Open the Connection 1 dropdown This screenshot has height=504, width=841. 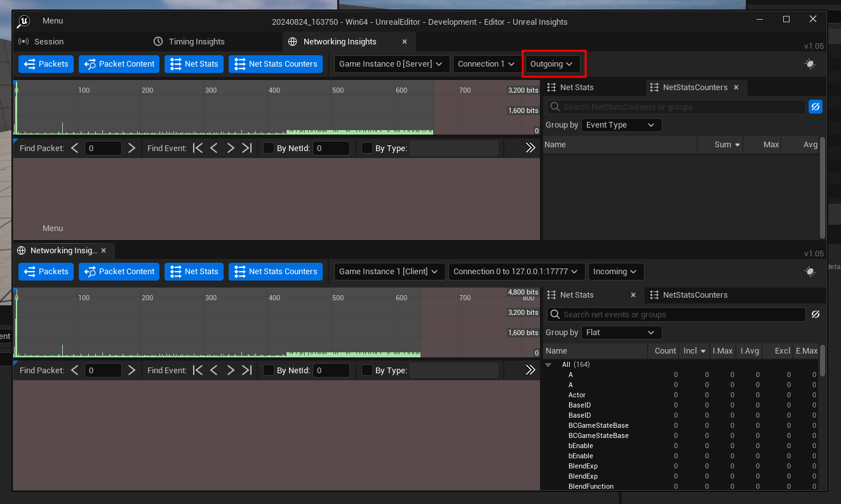point(487,64)
